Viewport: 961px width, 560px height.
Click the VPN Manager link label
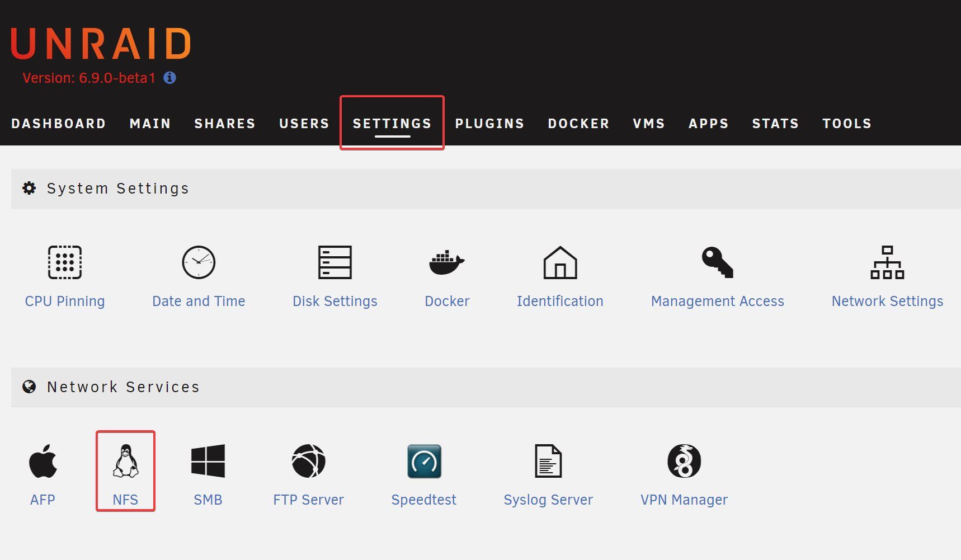[x=684, y=500]
